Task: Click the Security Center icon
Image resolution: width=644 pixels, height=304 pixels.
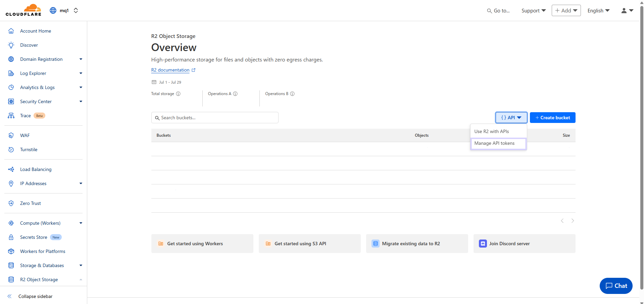Action: click(x=11, y=101)
